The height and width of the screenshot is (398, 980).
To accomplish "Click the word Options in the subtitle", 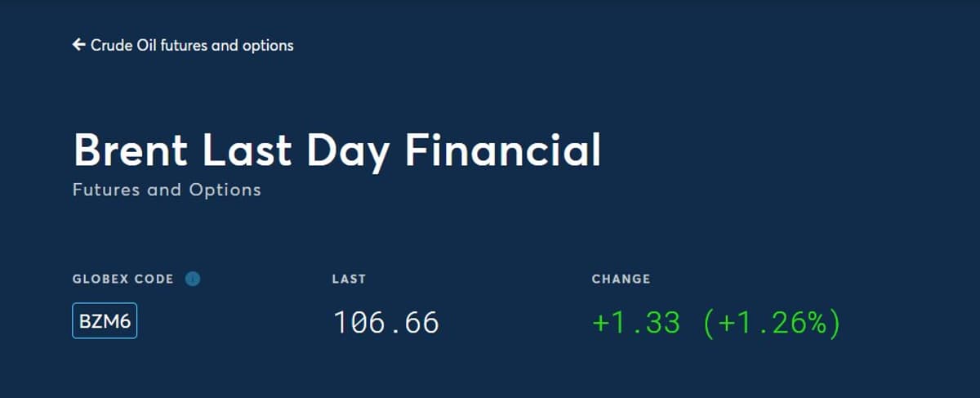I will click(x=225, y=190).
